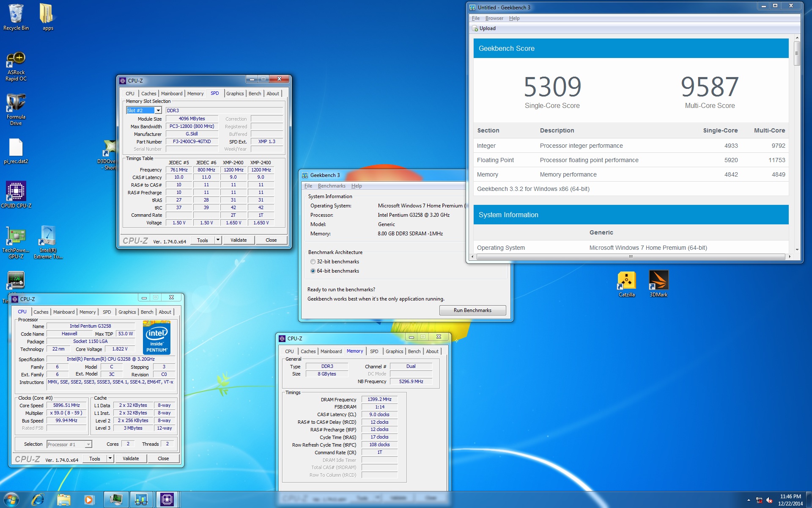Screen dimensions: 812x508
Task: Click Geekbench results horizontal scrollbar thumb
Action: (x=631, y=257)
